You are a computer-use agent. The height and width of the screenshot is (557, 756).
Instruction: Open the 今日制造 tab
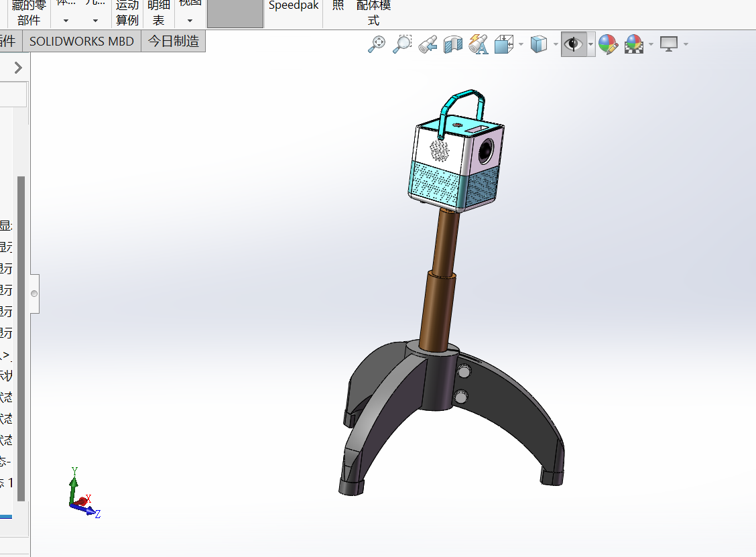pos(174,41)
